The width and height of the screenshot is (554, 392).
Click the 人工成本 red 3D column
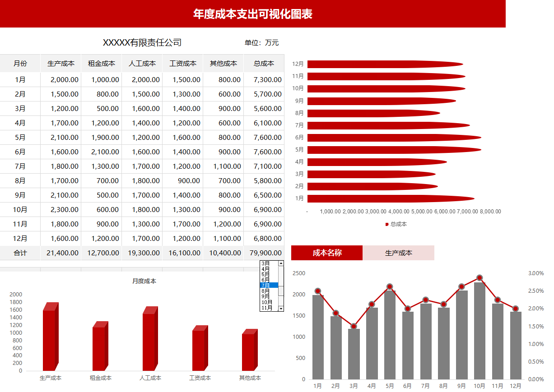coord(150,339)
